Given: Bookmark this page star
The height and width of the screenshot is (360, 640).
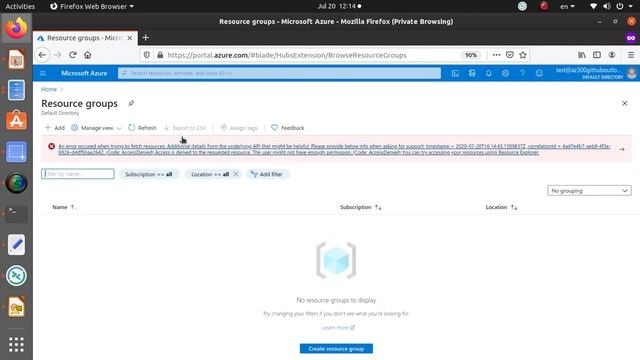Looking at the screenshot, I should 523,55.
